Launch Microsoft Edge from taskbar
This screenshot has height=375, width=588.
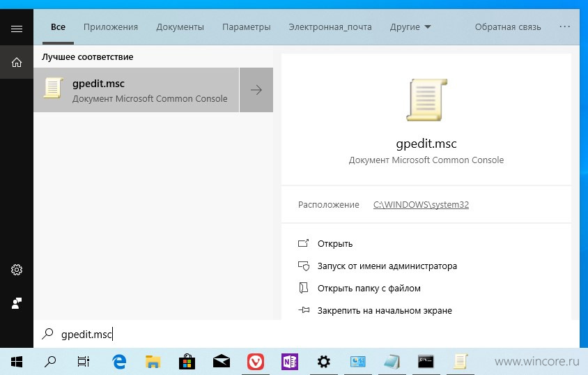[x=119, y=362]
